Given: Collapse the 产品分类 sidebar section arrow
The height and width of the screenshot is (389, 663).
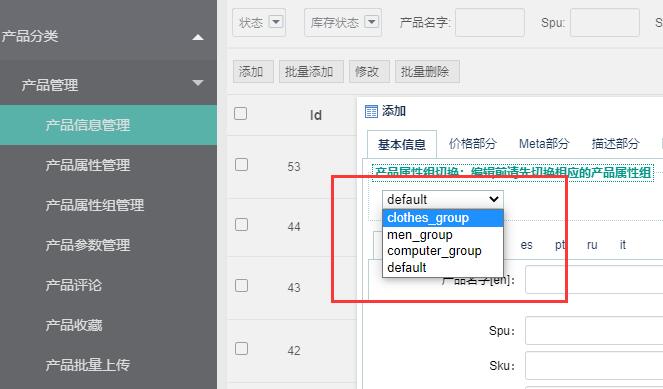Looking at the screenshot, I should [197, 38].
